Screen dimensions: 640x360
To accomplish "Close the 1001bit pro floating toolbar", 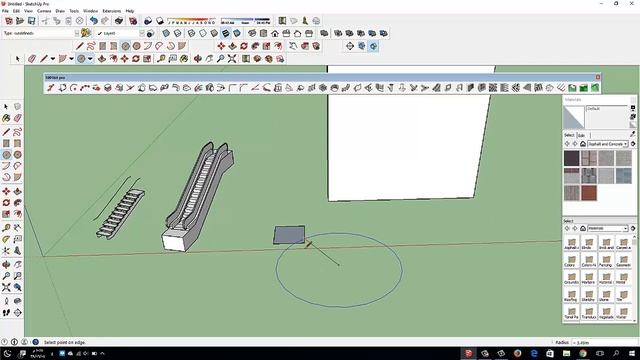I will [x=598, y=77].
